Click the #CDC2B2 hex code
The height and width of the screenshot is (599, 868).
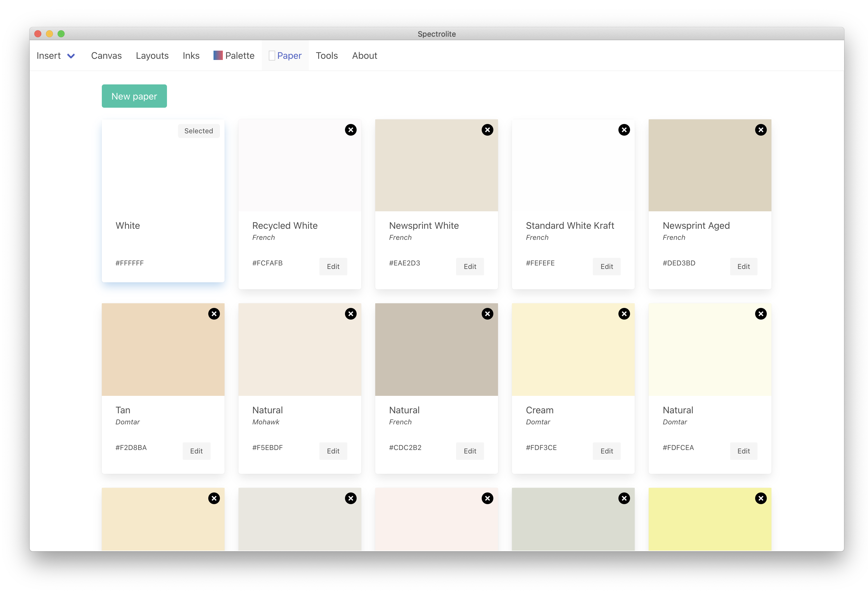click(405, 447)
